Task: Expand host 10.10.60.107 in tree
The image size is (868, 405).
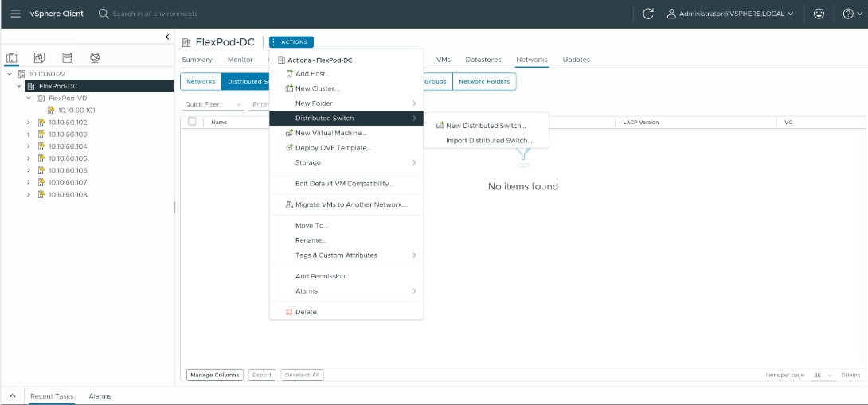Action: pos(28,182)
